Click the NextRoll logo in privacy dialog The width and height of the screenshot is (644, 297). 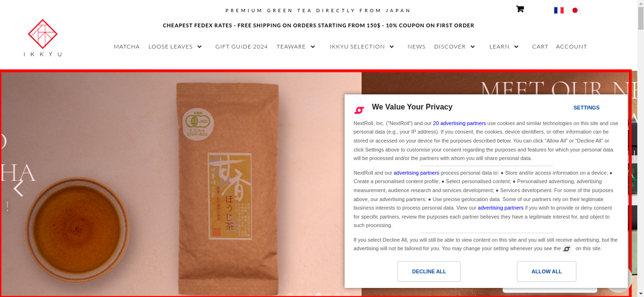(x=359, y=110)
